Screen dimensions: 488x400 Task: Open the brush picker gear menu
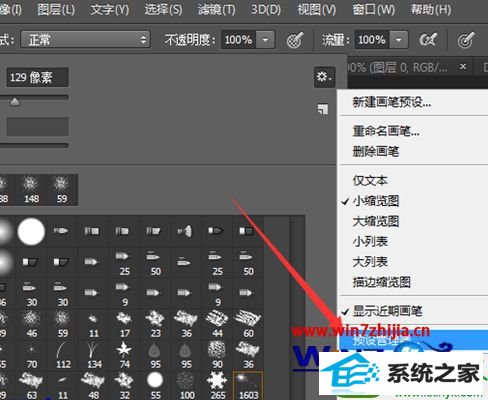324,77
